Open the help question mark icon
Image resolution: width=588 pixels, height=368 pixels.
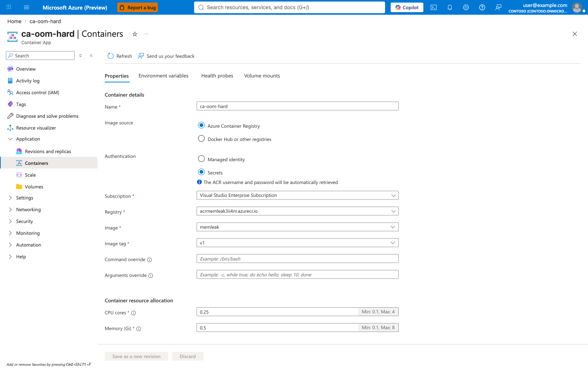coord(482,7)
